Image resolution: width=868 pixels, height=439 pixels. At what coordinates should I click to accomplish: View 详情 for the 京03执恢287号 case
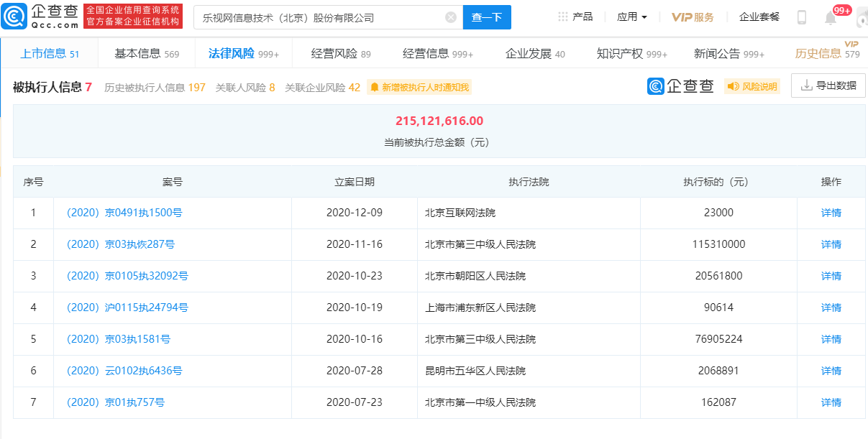point(831,244)
